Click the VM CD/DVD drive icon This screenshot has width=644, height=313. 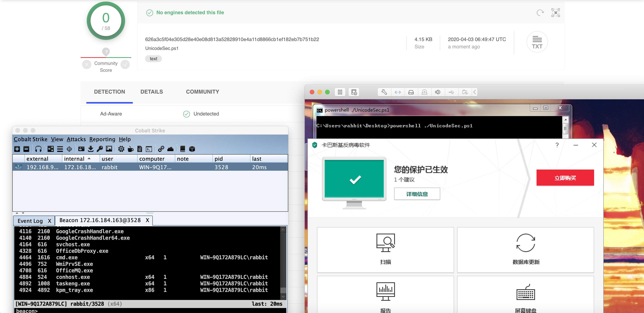424,92
